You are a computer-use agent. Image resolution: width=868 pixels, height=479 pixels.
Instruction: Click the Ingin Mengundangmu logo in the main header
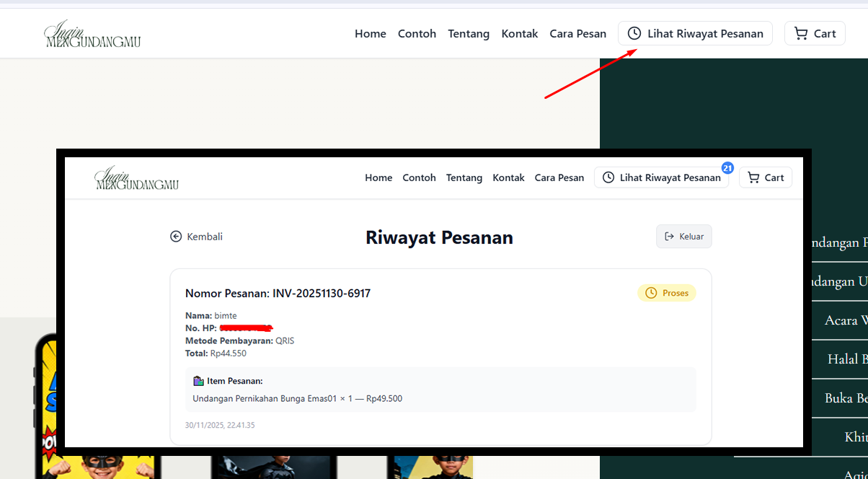click(x=92, y=34)
